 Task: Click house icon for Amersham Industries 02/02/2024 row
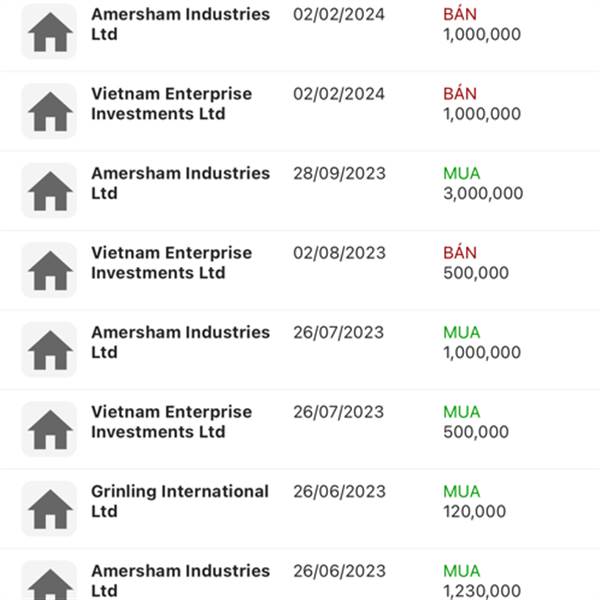click(x=49, y=32)
